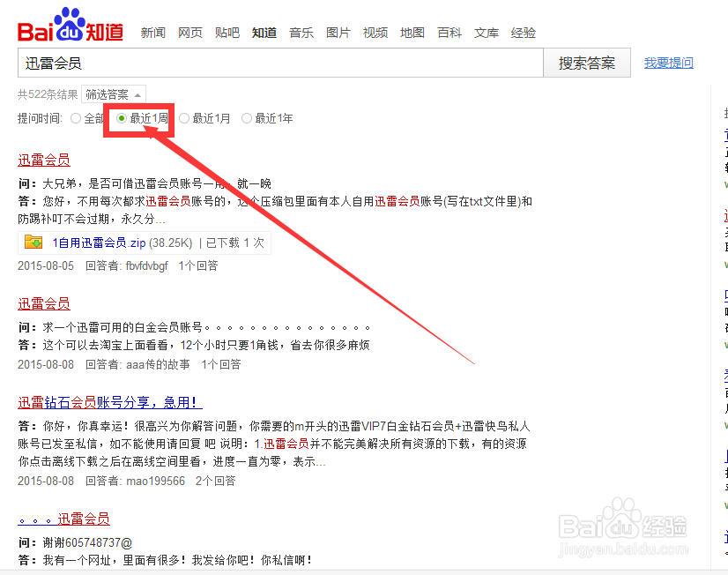Select the 全部 time filter radio button
Image resolution: width=728 pixels, height=575 pixels.
click(76, 118)
